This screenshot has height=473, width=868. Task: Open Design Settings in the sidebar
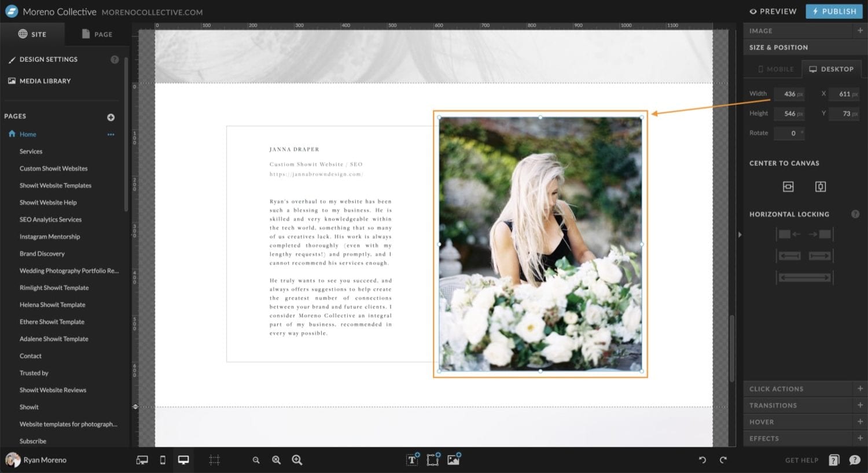pos(49,59)
